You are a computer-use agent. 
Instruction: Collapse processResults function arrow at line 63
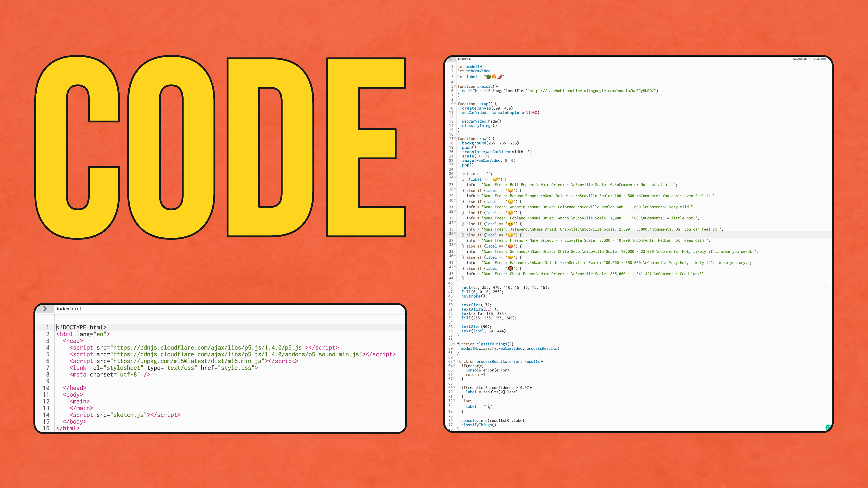[454, 361]
